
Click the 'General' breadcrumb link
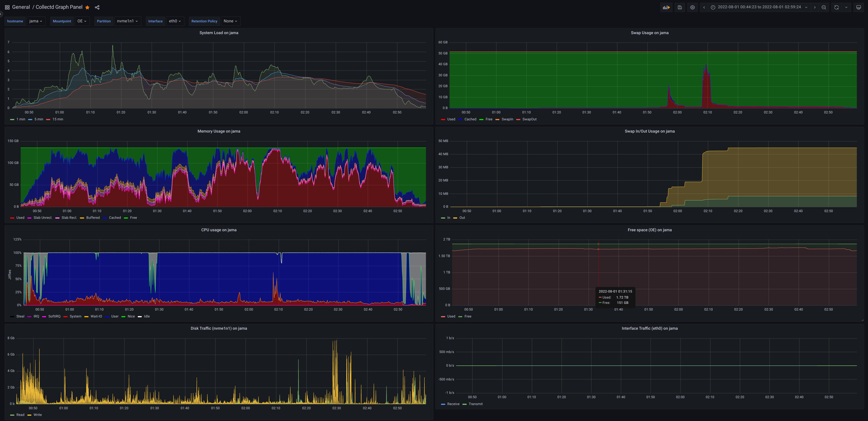21,7
